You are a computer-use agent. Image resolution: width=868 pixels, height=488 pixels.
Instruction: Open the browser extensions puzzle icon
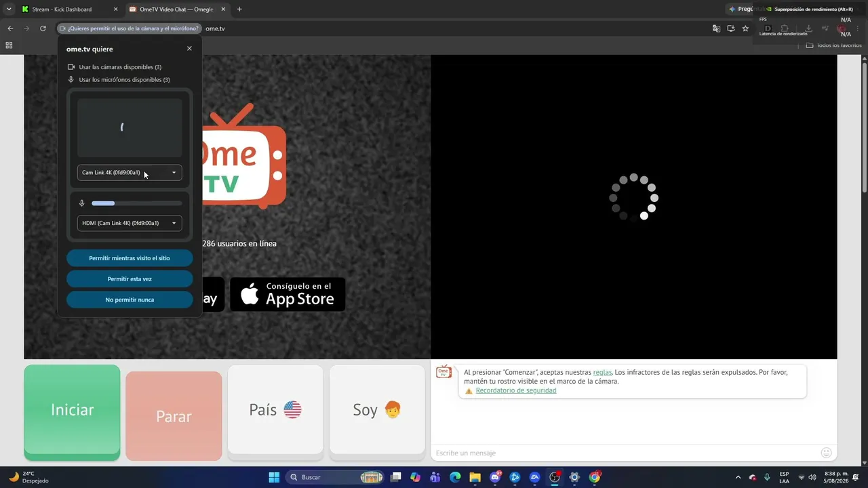pos(784,28)
